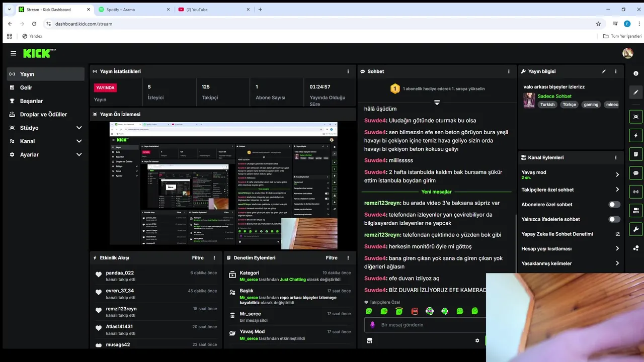Bookmark this page with the star icon
The width and height of the screenshot is (644, 362).
click(x=598, y=24)
